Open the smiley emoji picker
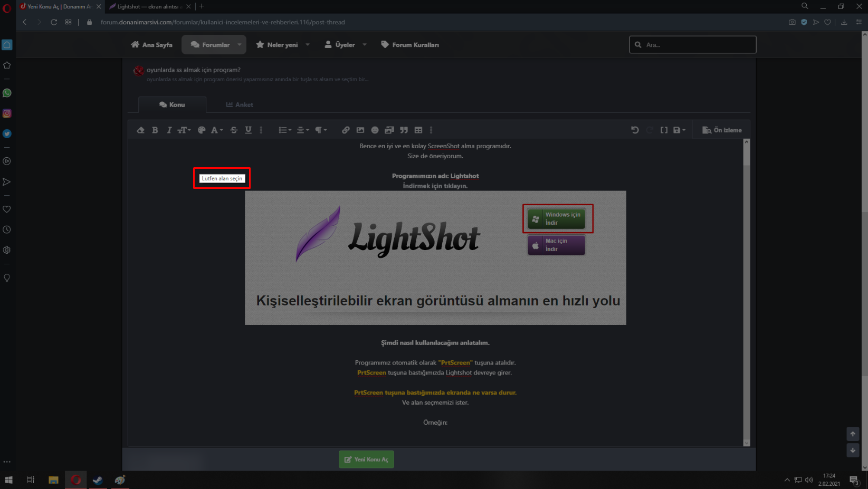This screenshot has height=489, width=868. point(375,130)
